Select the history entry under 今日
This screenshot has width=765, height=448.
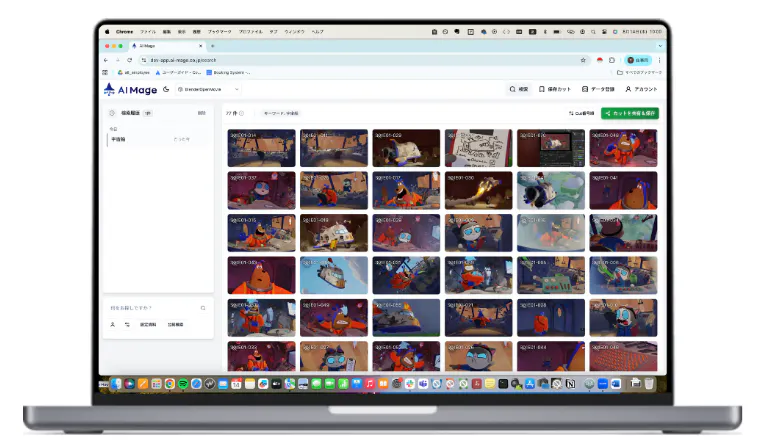click(x=155, y=140)
